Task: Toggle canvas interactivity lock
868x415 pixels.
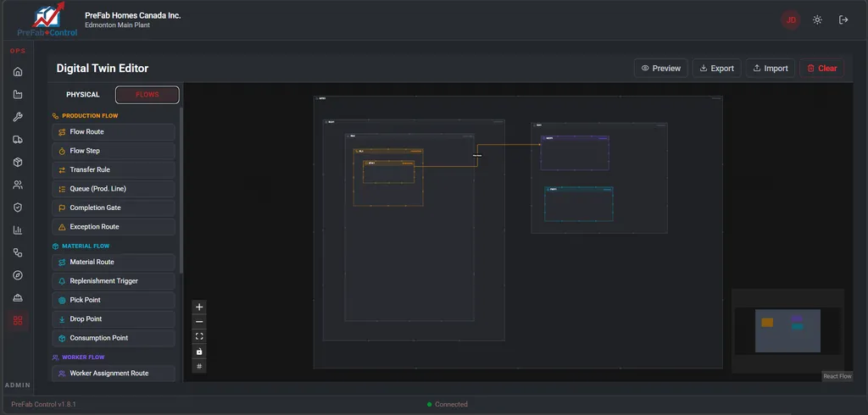Action: point(199,351)
